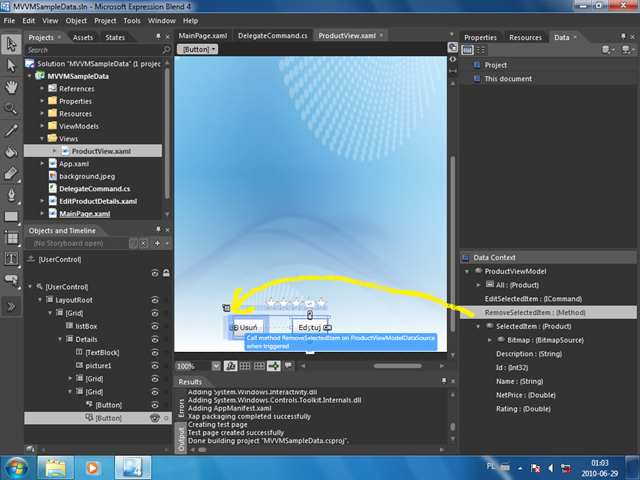Switch Data panel to list mode icon
This screenshot has width=640, height=480.
468,50
